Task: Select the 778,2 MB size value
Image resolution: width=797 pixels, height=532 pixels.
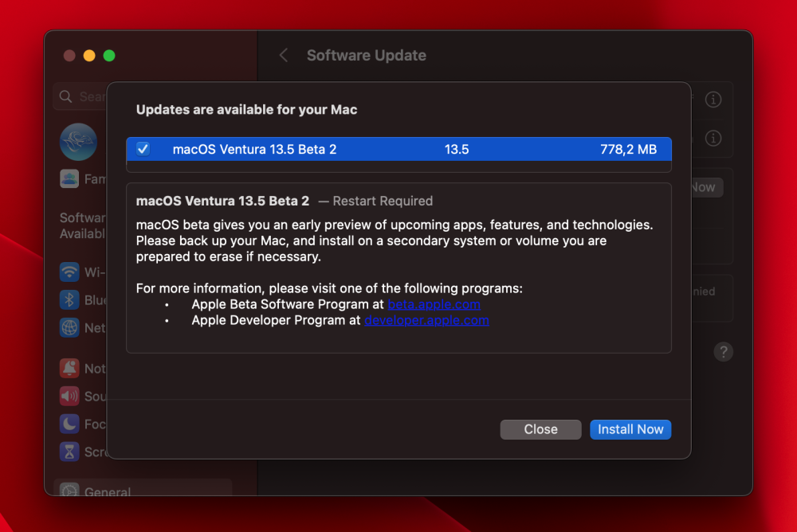Action: [628, 149]
